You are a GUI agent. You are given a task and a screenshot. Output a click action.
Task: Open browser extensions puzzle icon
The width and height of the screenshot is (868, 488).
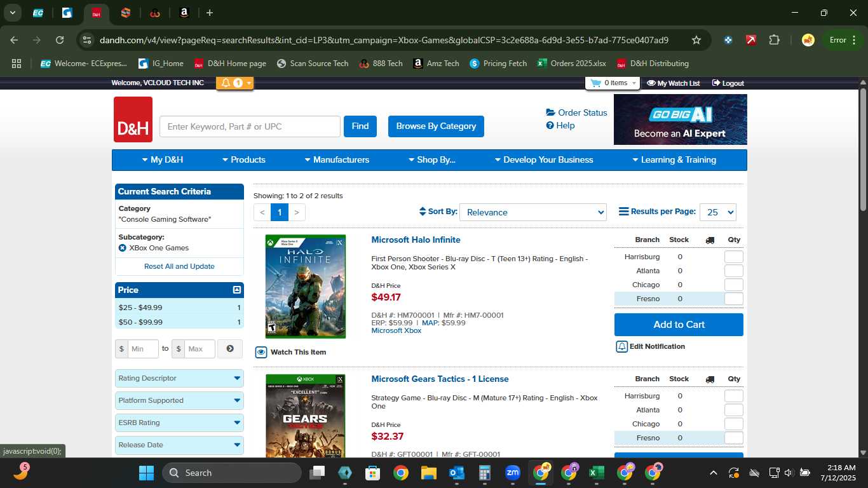click(774, 40)
